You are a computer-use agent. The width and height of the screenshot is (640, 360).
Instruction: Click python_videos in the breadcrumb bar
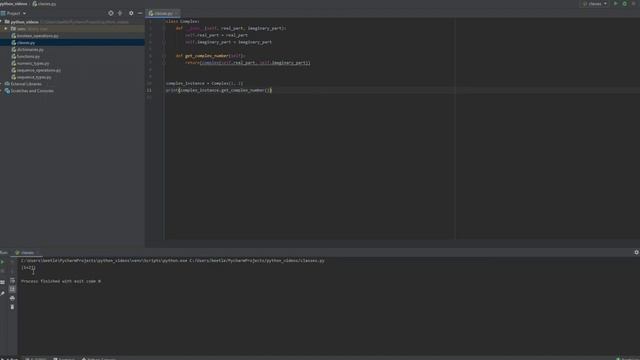pos(14,3)
